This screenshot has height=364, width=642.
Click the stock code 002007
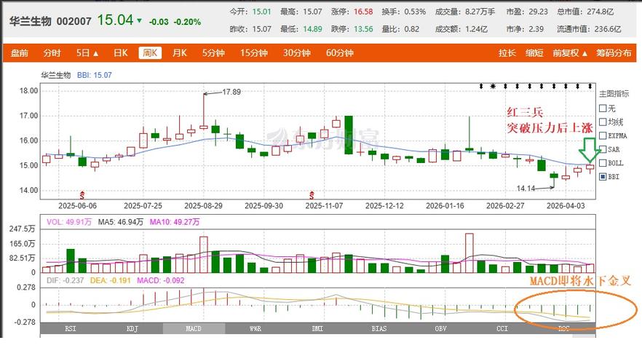coord(74,21)
